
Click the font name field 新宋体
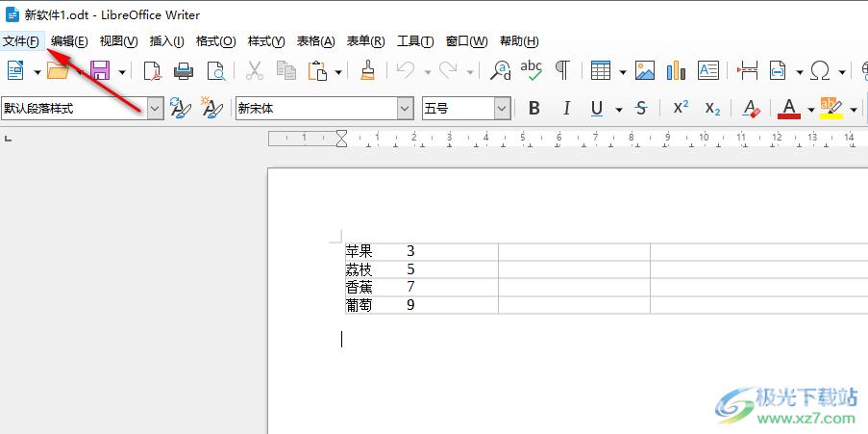click(316, 109)
